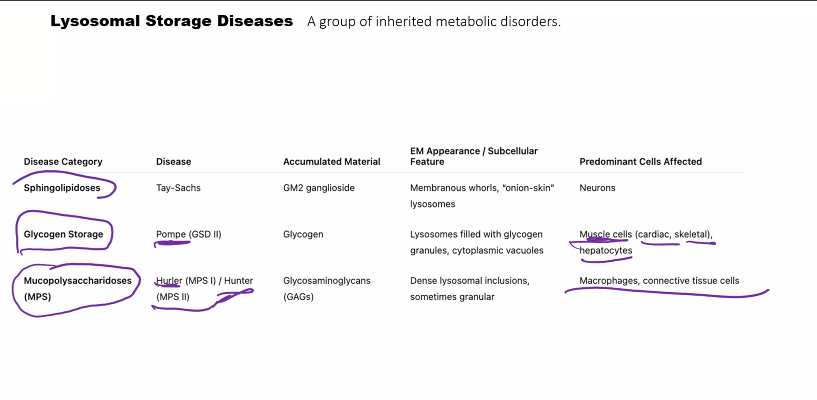Select the "GM2 ganglioside" cell
Screen dimensions: 817x400
pos(319,188)
